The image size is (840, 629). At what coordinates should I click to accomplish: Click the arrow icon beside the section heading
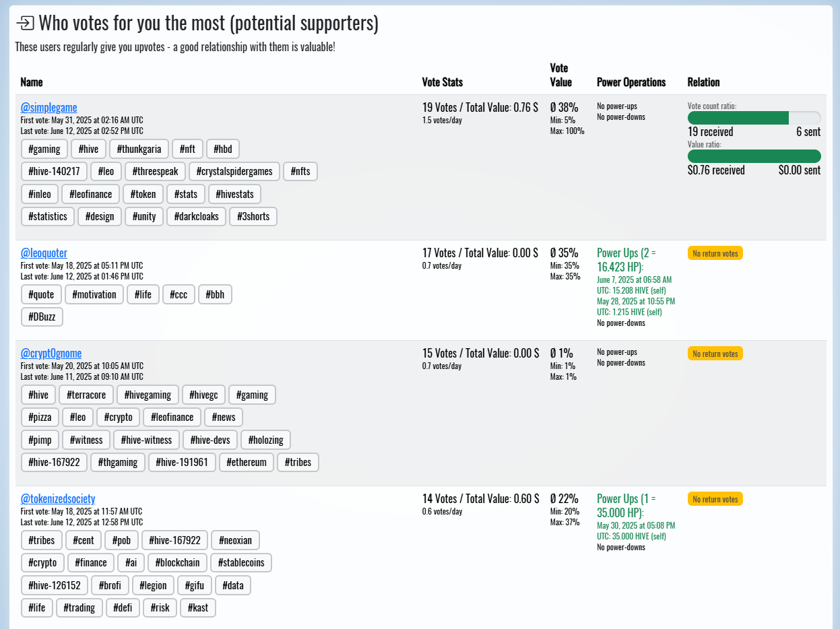25,24
